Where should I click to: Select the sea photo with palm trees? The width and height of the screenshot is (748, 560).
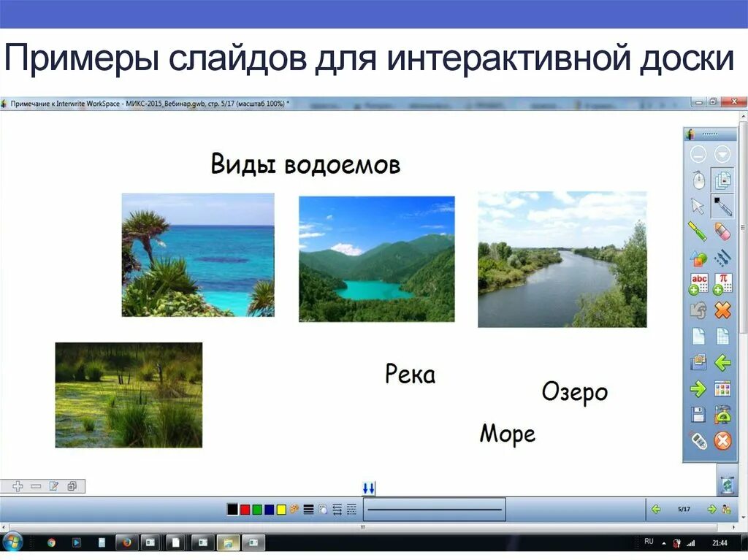click(x=198, y=255)
